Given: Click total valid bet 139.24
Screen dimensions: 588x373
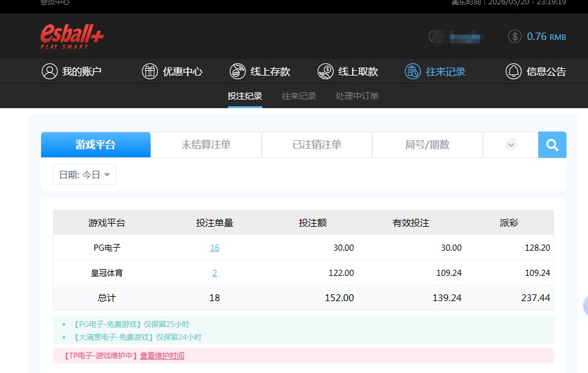Looking at the screenshot, I should pyautogui.click(x=447, y=298).
